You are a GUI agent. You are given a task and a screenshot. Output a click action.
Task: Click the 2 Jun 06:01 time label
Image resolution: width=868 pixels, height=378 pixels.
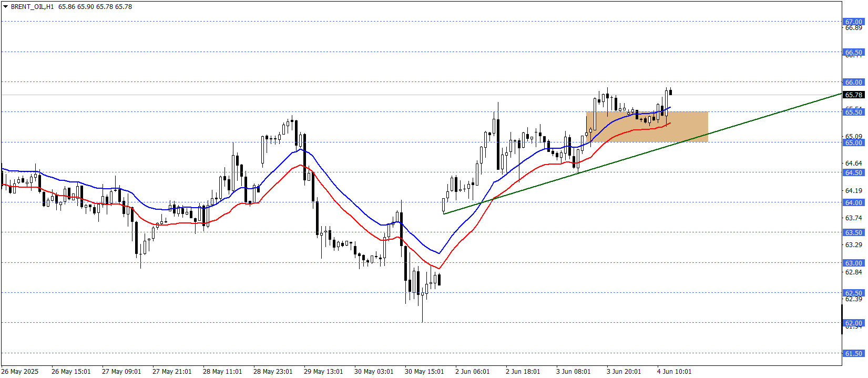pyautogui.click(x=473, y=371)
